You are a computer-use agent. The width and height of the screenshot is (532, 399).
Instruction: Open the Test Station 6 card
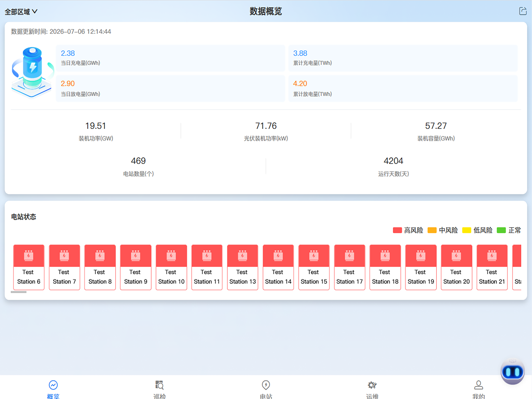pos(29,267)
